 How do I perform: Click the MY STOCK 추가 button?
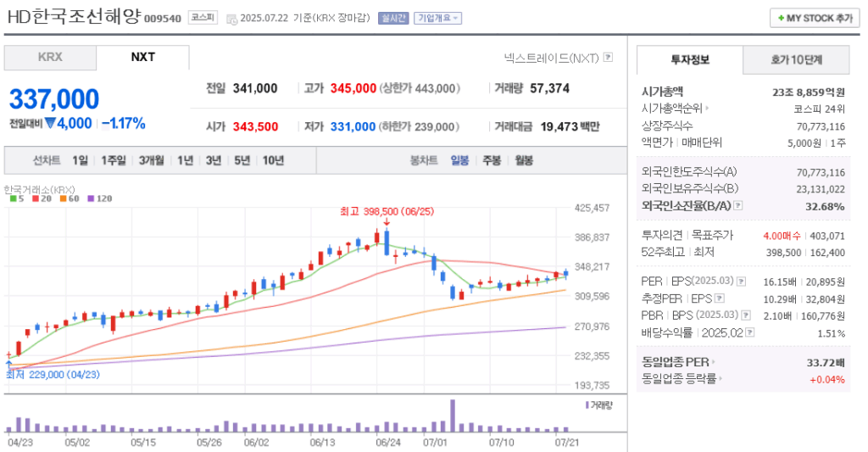pyautogui.click(x=815, y=19)
